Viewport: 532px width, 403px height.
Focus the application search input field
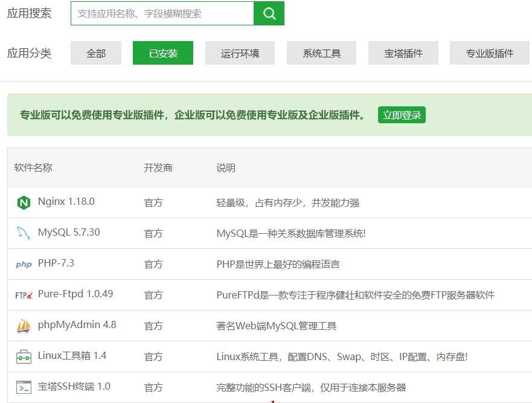tap(162, 13)
